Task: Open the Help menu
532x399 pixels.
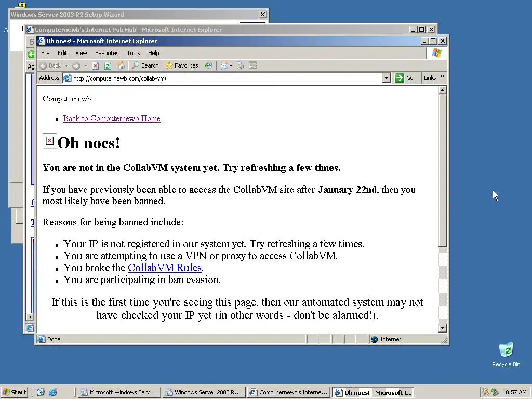Action: click(x=154, y=53)
